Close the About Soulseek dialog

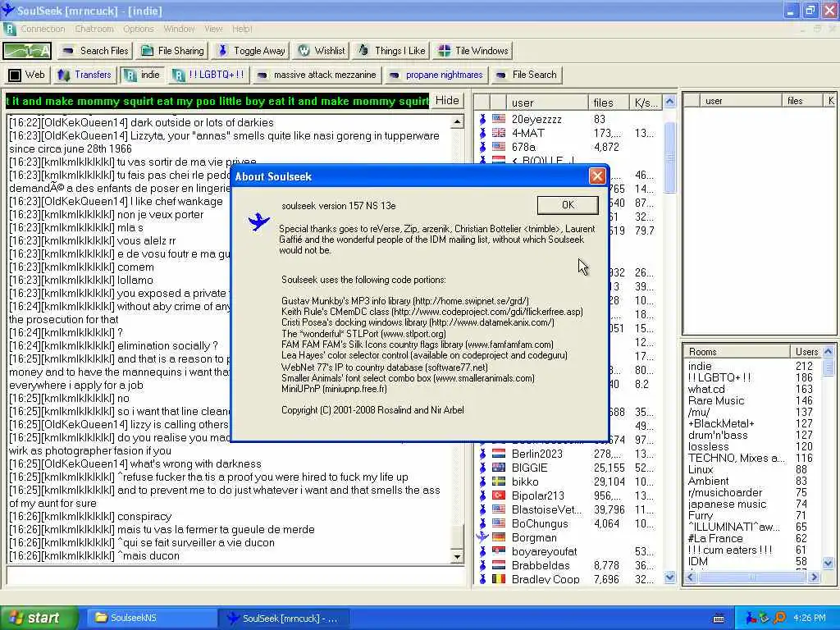(597, 176)
